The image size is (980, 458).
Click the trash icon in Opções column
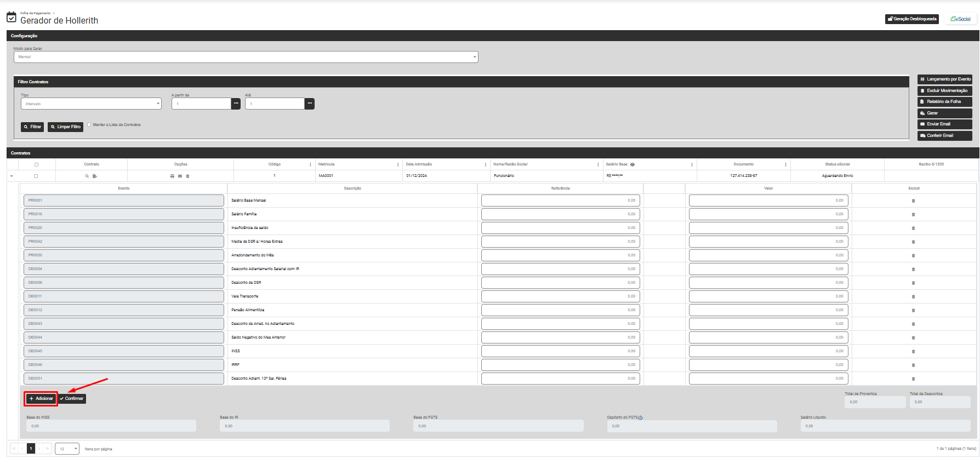[187, 176]
